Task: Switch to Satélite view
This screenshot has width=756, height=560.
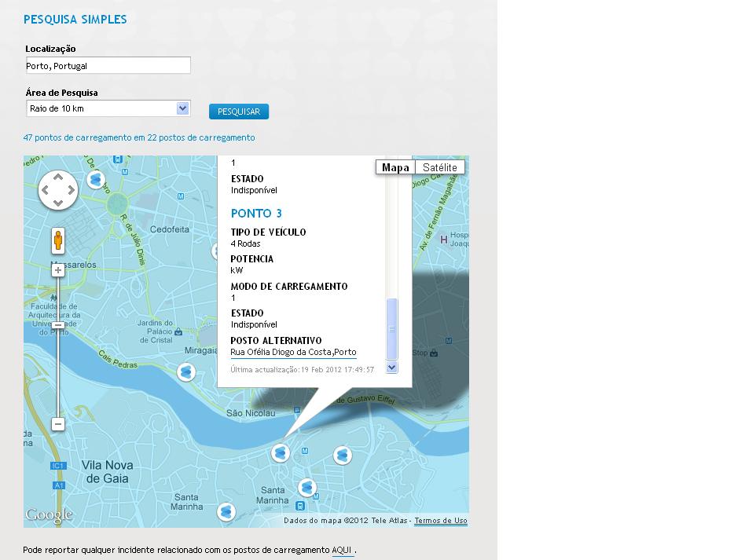Action: pyautogui.click(x=440, y=167)
